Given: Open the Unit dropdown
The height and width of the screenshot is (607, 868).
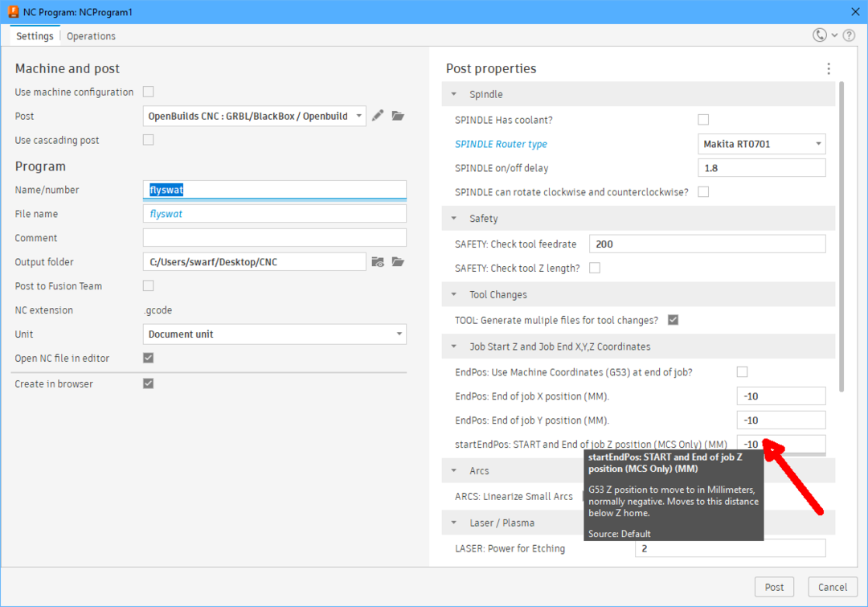Looking at the screenshot, I should (274, 334).
